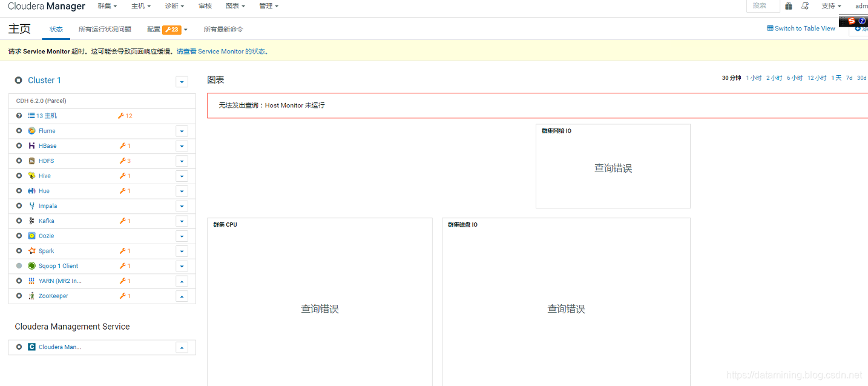Click hosts unknown-health question icon
The image size is (868, 386).
point(19,116)
